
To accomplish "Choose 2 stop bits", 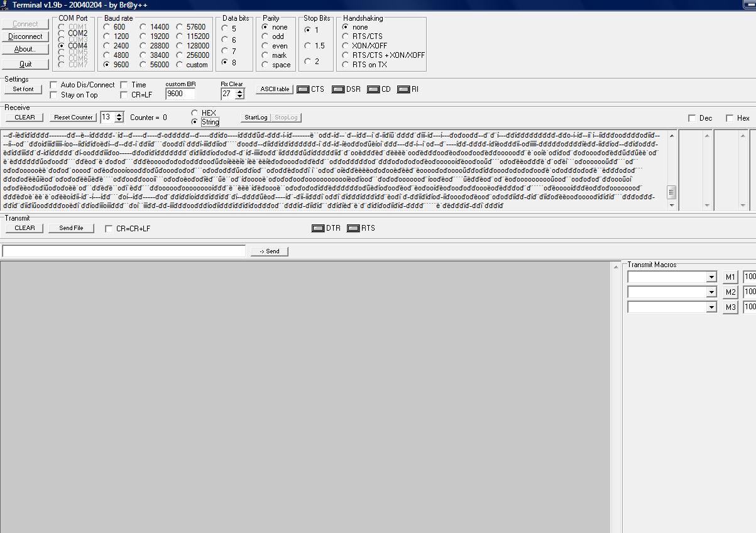I will tap(307, 62).
